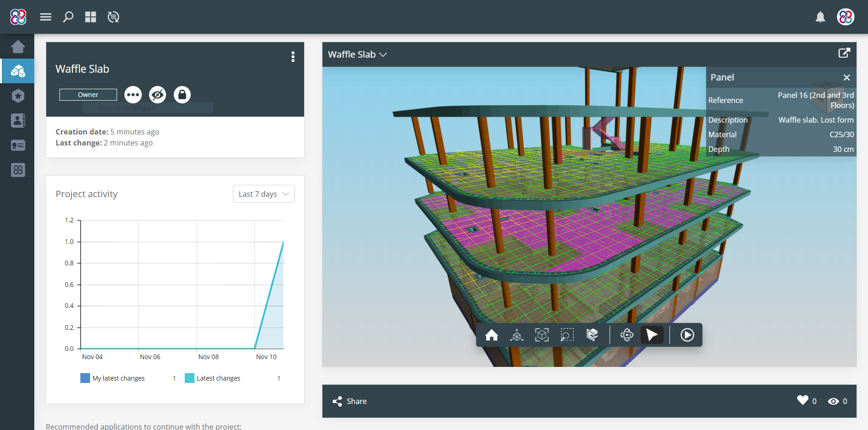This screenshot has height=430, width=868.
Task: Open the section box tool
Action: click(592, 335)
